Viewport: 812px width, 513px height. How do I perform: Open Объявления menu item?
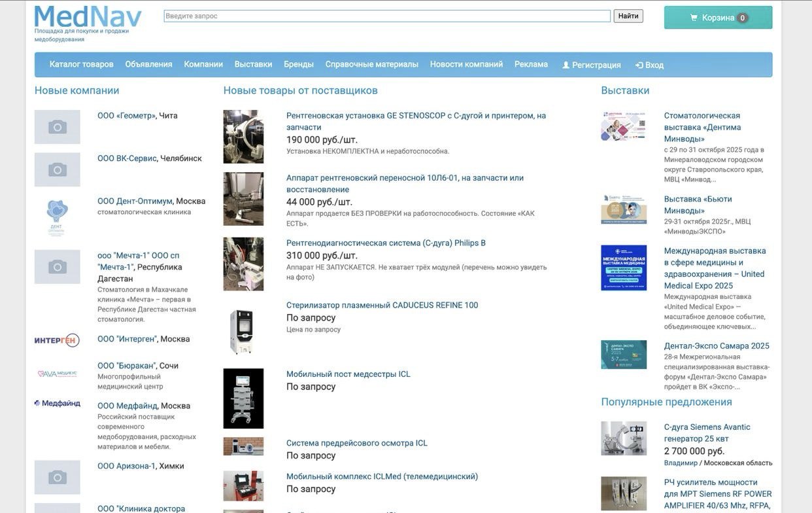[x=149, y=64]
